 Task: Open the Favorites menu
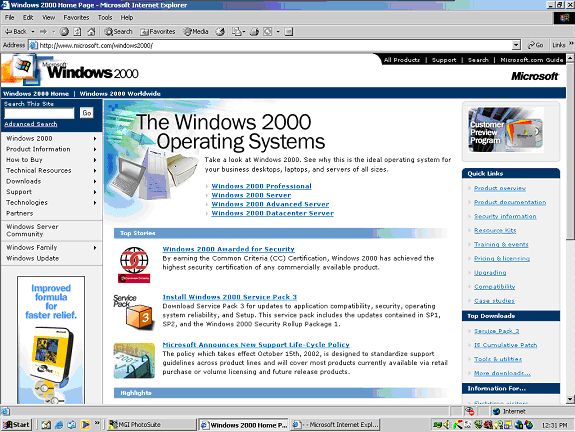click(76, 17)
